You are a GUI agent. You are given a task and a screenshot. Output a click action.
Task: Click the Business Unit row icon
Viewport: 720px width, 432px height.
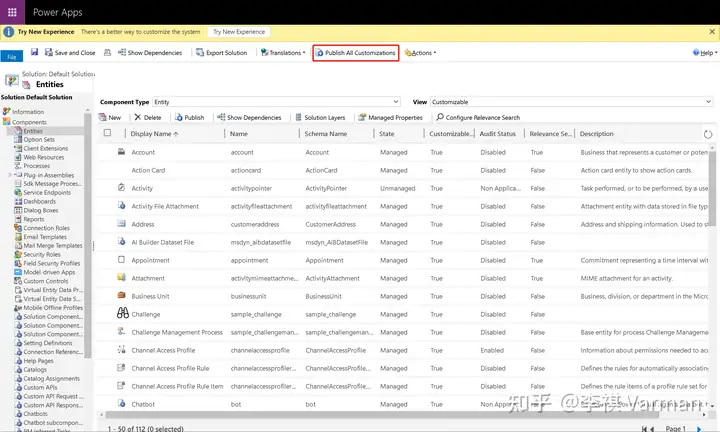point(121,295)
